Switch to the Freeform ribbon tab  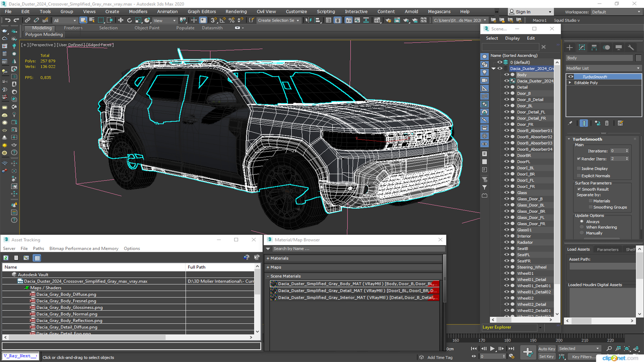[x=73, y=28]
